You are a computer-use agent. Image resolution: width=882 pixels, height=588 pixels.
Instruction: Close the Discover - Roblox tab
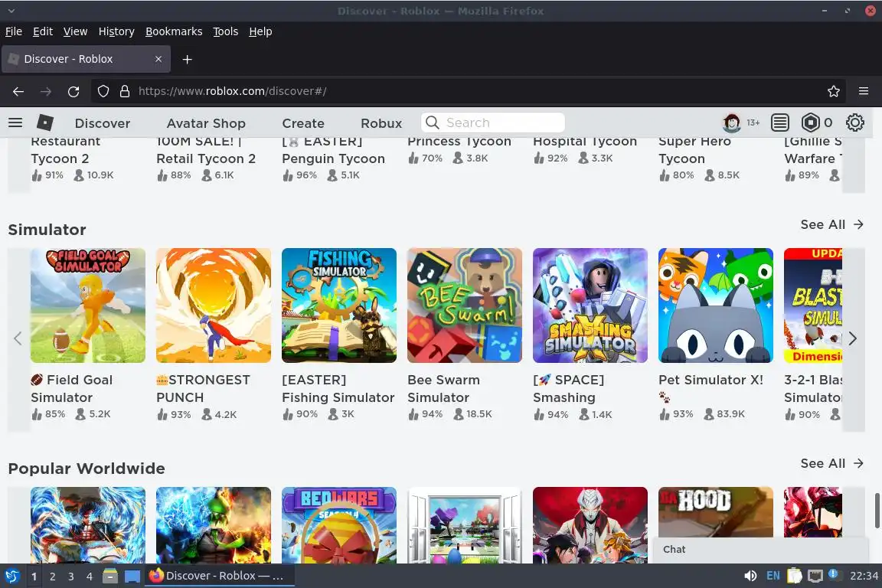click(158, 59)
